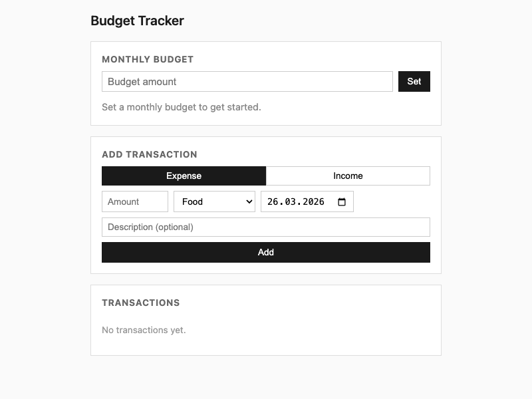Viewport: 532px width, 399px height.
Task: Click the hint text Set a monthly budget
Action: [182, 106]
